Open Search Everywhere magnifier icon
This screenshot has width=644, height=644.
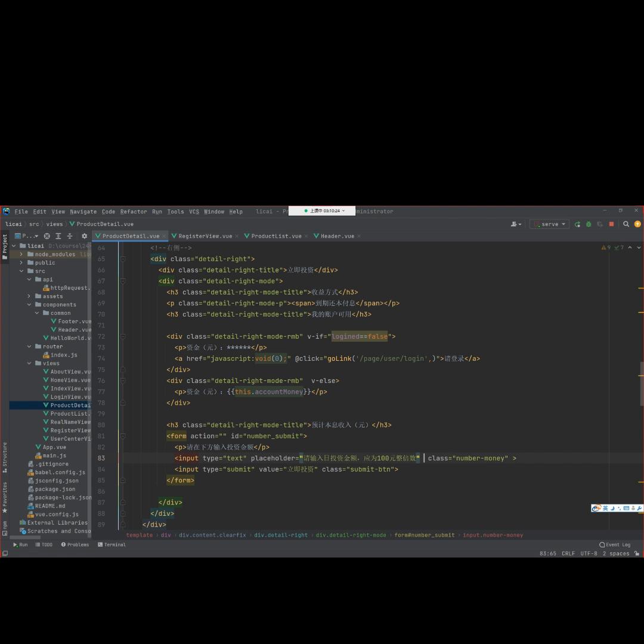pos(626,224)
